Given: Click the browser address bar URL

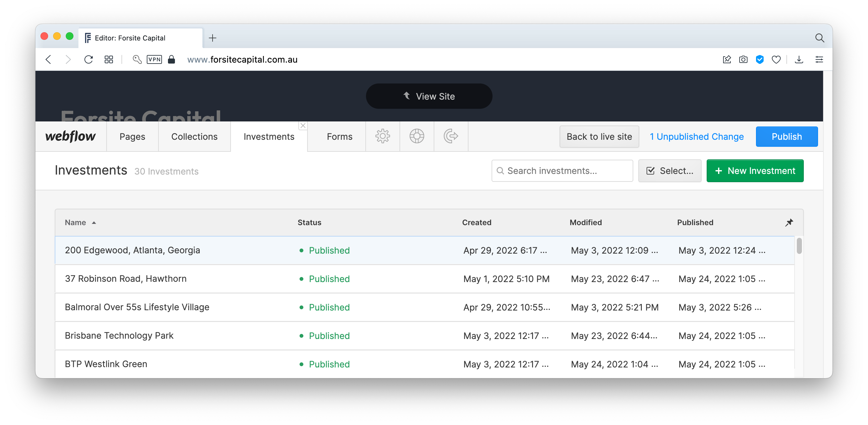Looking at the screenshot, I should pos(242,60).
